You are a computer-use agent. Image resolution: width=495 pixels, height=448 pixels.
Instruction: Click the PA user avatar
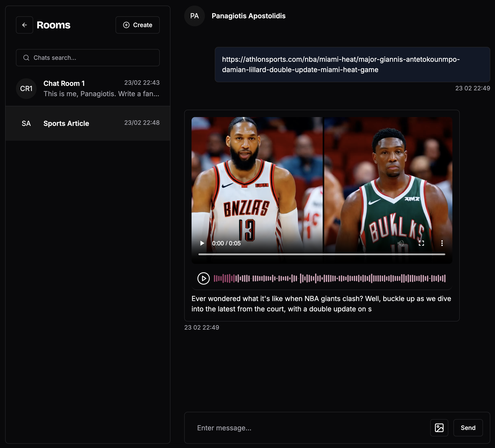click(195, 16)
